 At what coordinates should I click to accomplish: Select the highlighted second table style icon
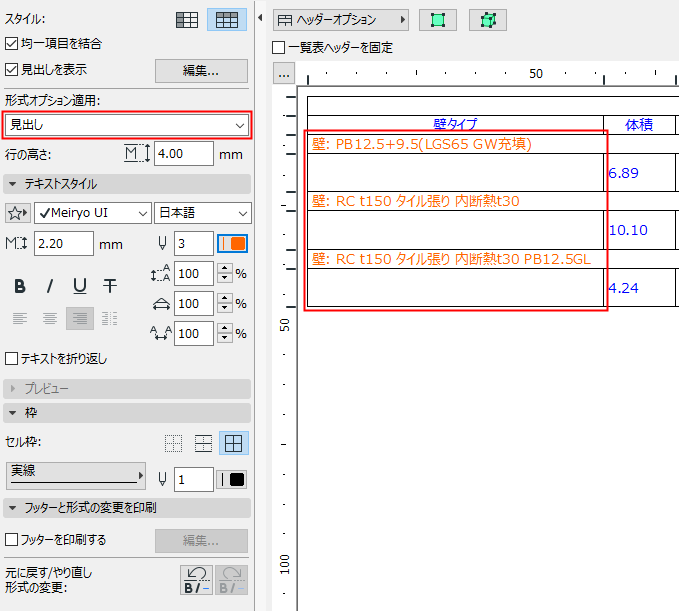(x=227, y=20)
